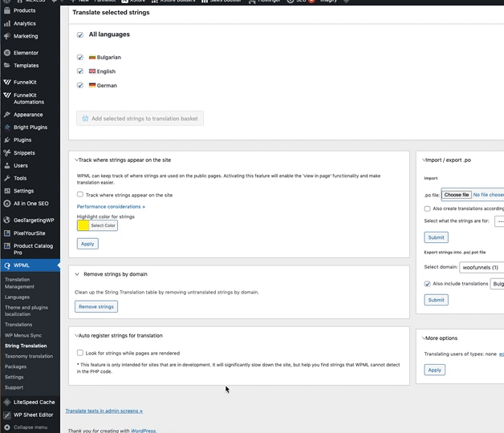
Task: Open Users via its person icon
Action: click(x=7, y=165)
